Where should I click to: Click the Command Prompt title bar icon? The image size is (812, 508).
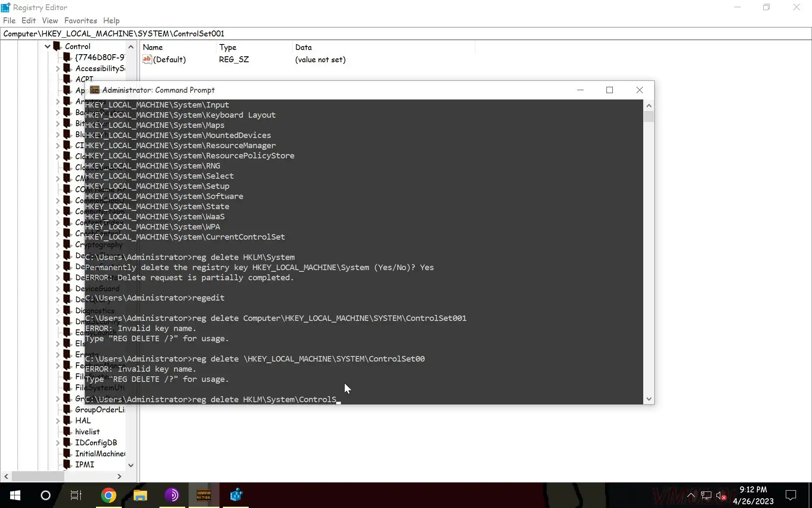[95, 90]
